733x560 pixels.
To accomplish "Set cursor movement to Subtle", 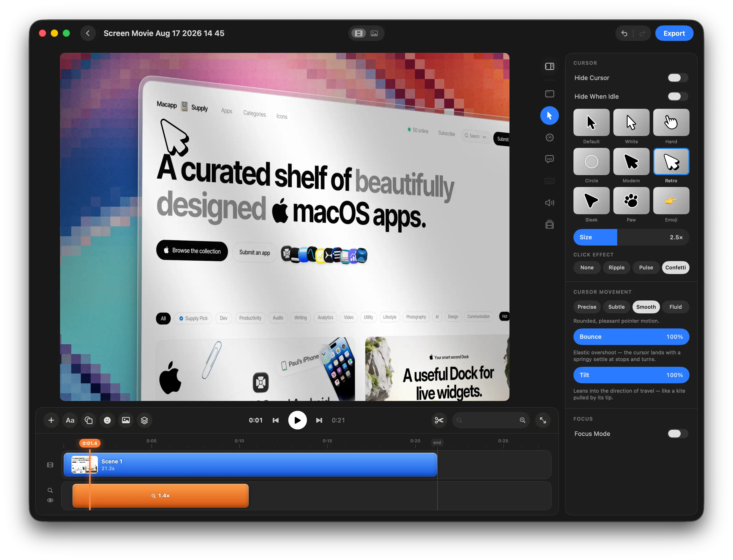I will (x=617, y=307).
